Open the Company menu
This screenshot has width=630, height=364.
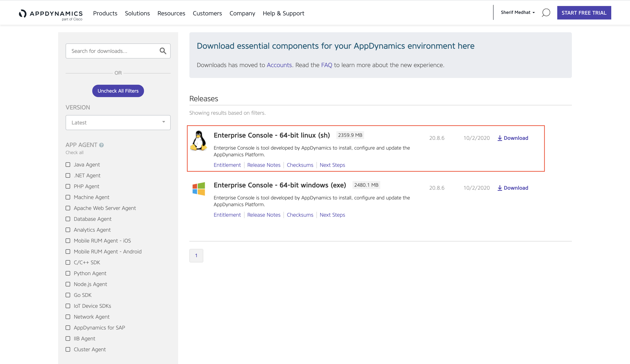[x=242, y=13]
